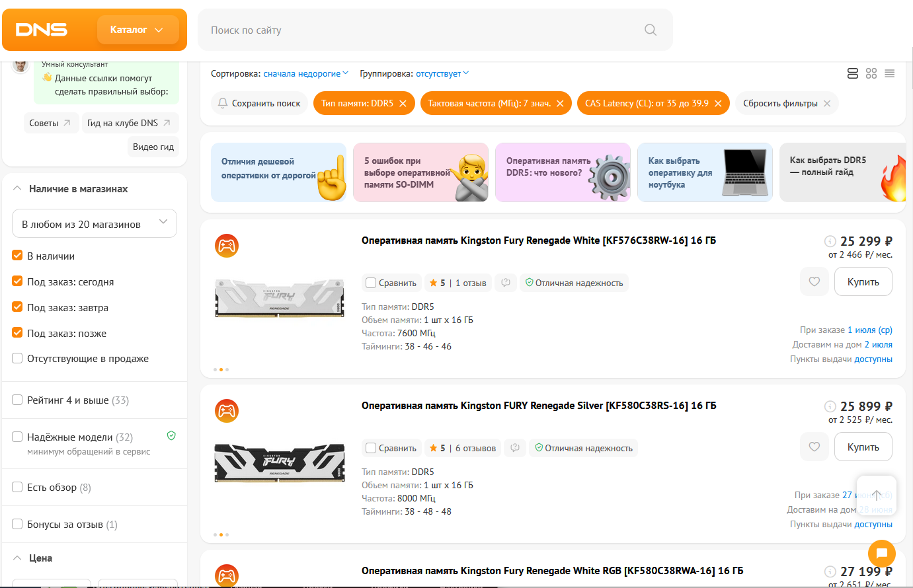The image size is (913, 588).
Task: Switch to the grid tile view icon
Action: click(x=871, y=73)
